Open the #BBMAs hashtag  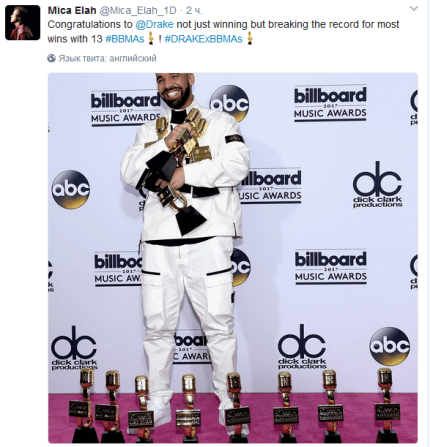[x=125, y=39]
